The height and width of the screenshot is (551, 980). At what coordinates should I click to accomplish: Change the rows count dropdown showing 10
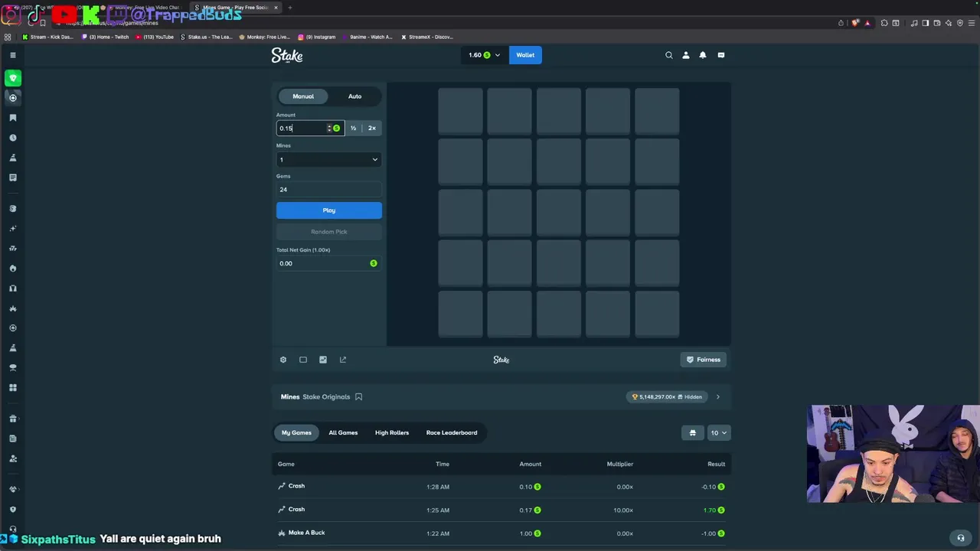pos(719,433)
